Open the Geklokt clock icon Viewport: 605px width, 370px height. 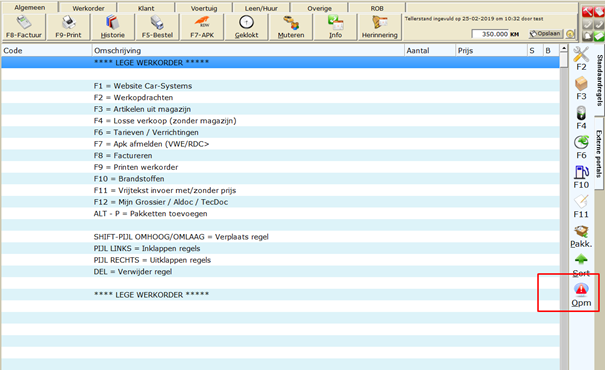pyautogui.click(x=246, y=27)
